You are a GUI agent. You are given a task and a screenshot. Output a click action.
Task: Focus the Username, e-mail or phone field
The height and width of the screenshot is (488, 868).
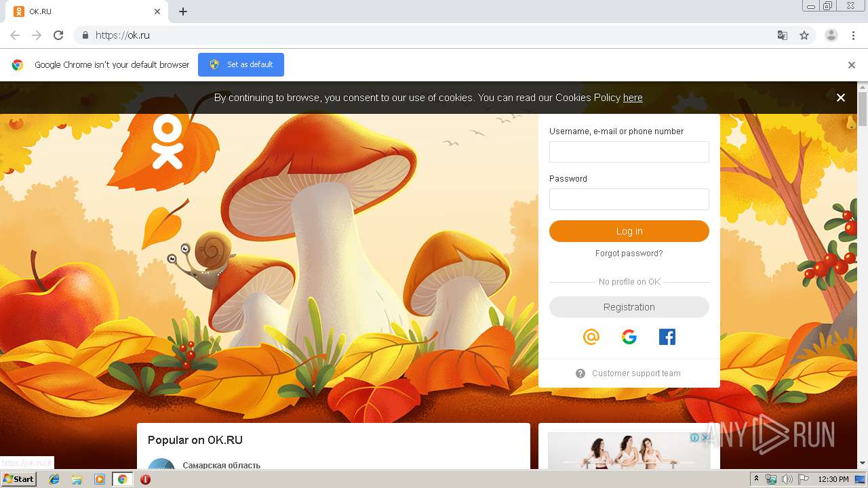tap(629, 152)
